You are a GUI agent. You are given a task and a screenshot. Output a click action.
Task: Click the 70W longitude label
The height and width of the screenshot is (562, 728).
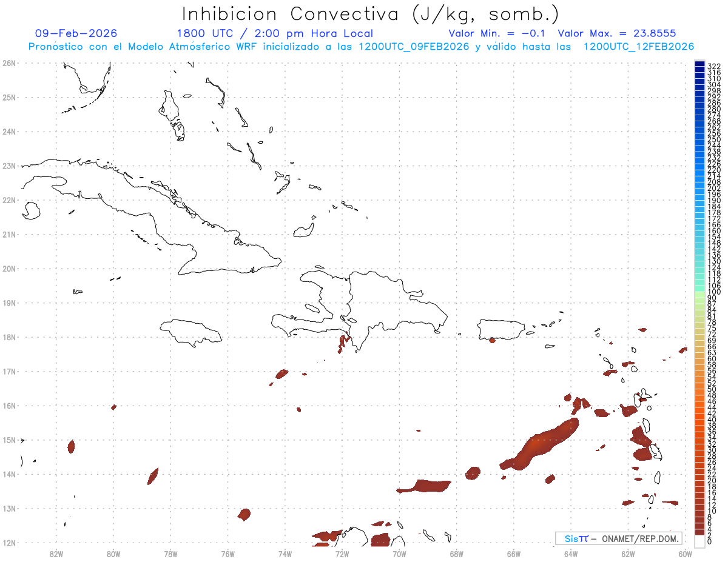[x=399, y=554]
